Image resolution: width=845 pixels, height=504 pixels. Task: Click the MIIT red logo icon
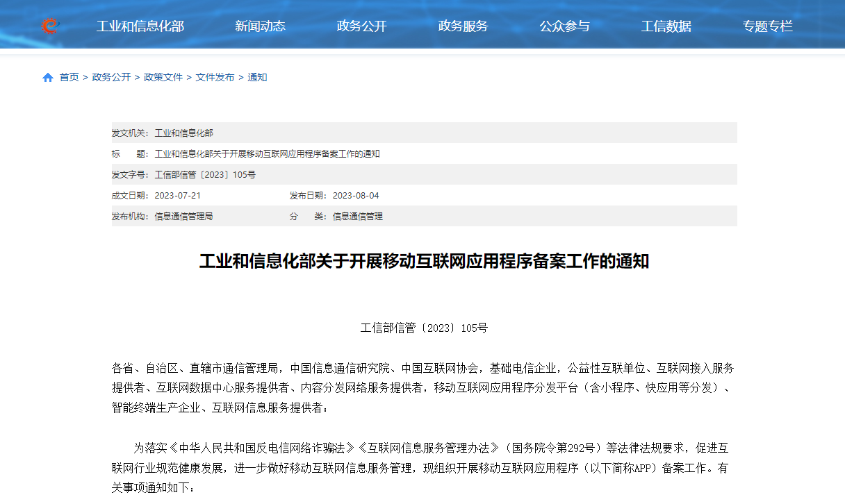49,26
